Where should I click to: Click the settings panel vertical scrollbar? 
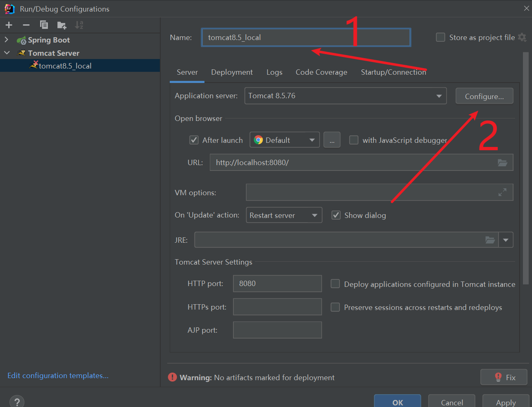point(525,168)
